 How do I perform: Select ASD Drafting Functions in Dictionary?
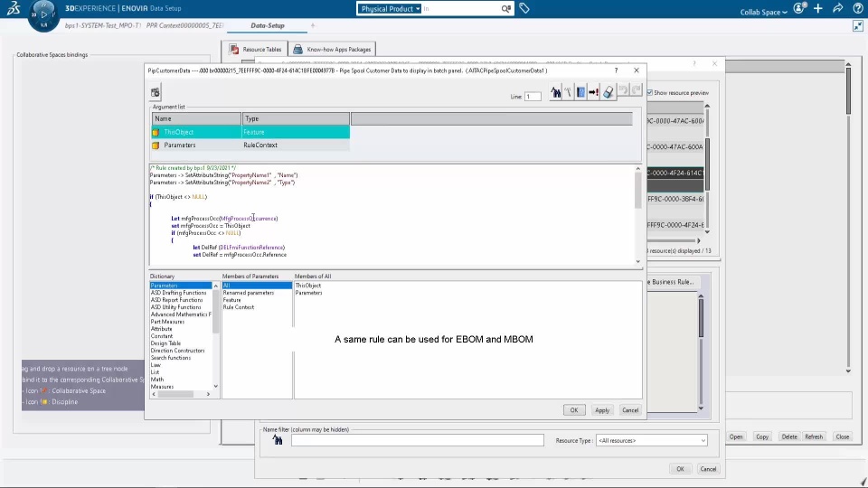pos(178,293)
